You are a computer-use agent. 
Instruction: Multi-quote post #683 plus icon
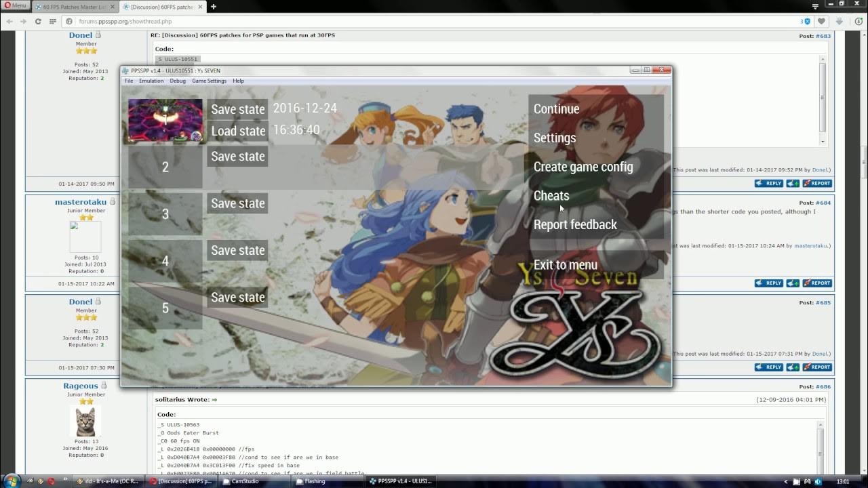(793, 183)
